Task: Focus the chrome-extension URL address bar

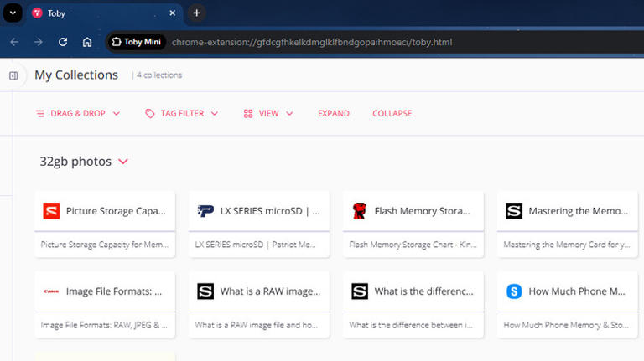Action: 312,42
